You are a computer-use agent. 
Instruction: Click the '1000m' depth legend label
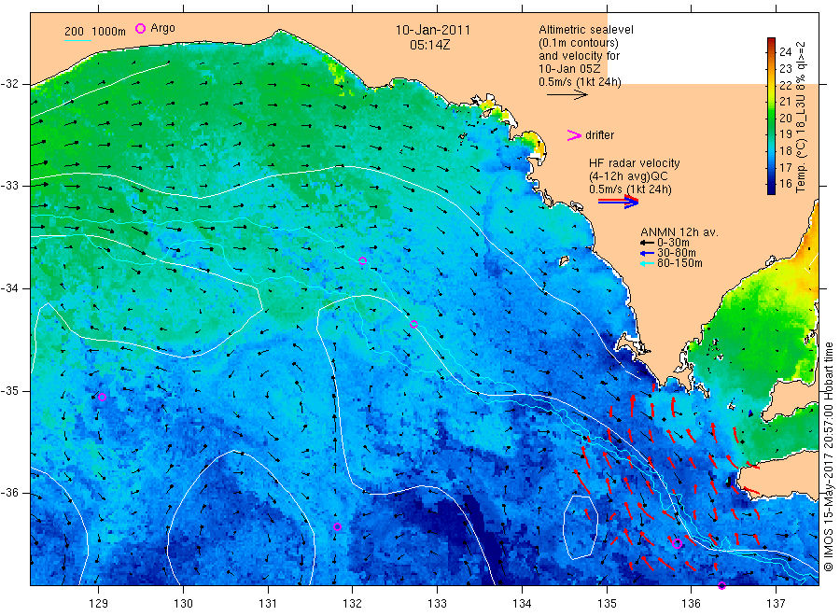[x=109, y=31]
